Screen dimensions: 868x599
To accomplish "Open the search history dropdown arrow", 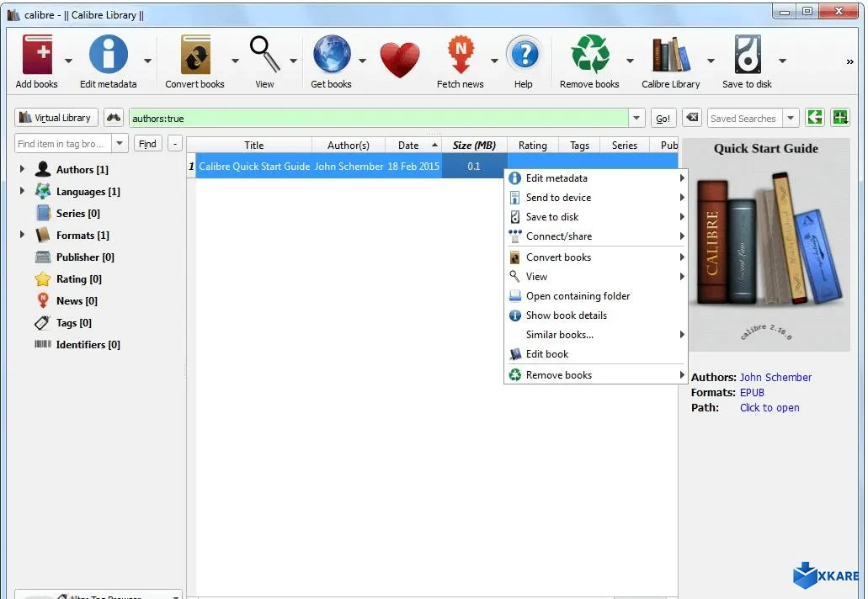I will [x=636, y=118].
